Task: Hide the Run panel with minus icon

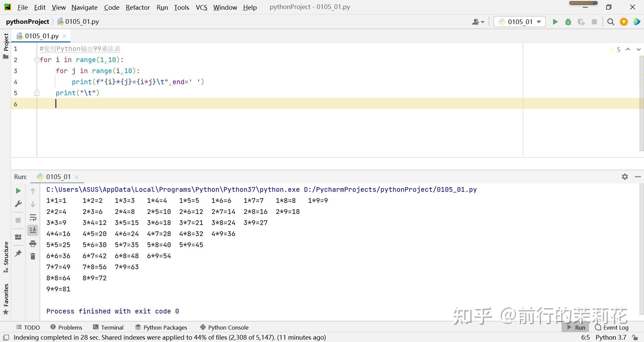Action: pyautogui.click(x=638, y=177)
